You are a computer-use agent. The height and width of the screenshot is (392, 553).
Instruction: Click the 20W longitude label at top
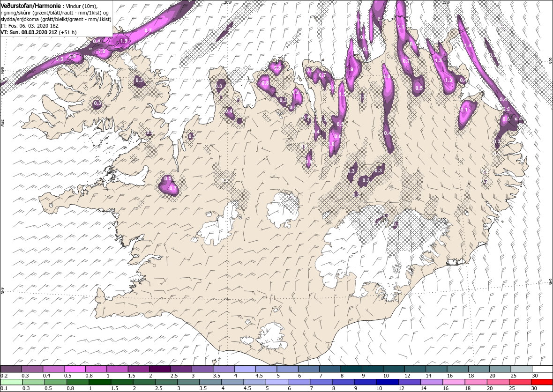coord(228,2)
